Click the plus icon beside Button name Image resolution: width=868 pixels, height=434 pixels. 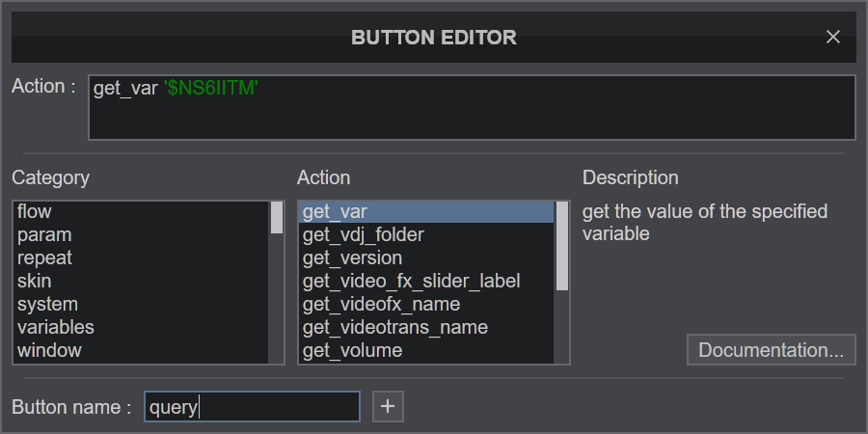coord(388,407)
